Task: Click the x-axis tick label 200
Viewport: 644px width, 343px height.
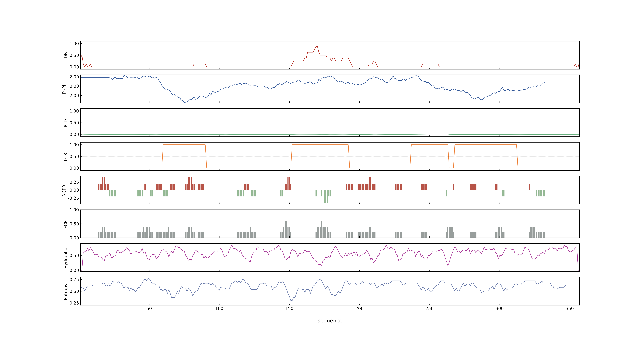Action: point(360,309)
